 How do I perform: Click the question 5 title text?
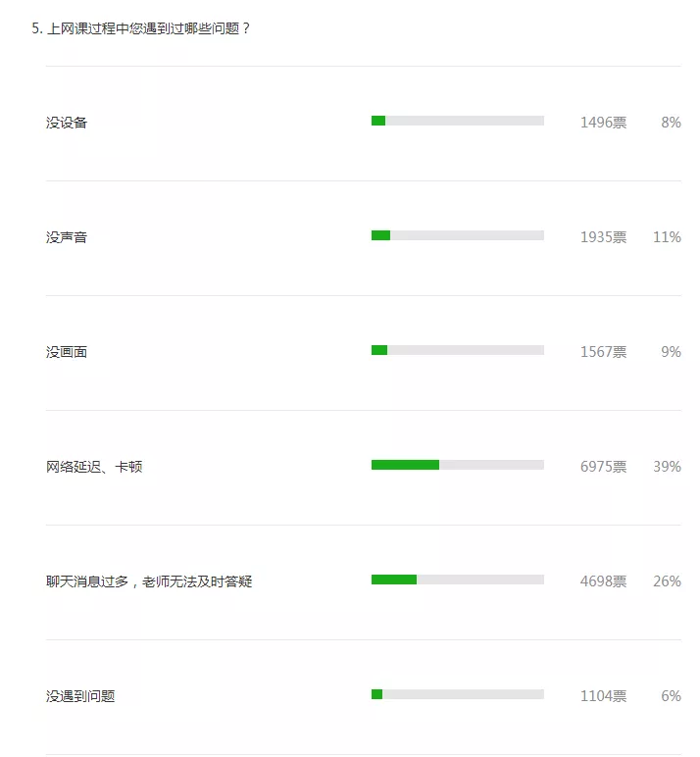click(141, 28)
